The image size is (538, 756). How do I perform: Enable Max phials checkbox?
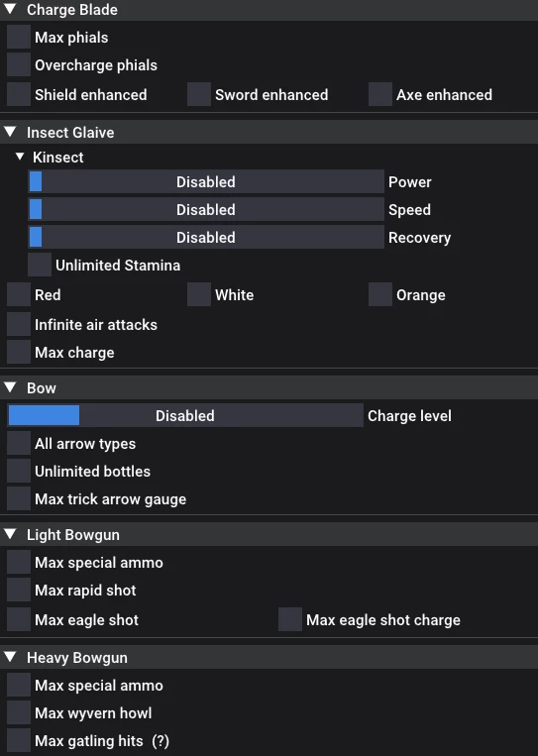[19, 37]
